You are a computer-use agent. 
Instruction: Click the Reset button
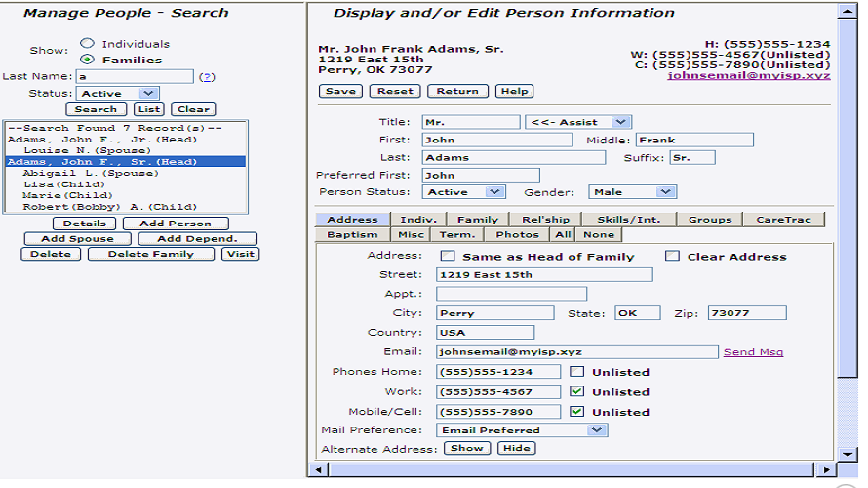pos(395,91)
